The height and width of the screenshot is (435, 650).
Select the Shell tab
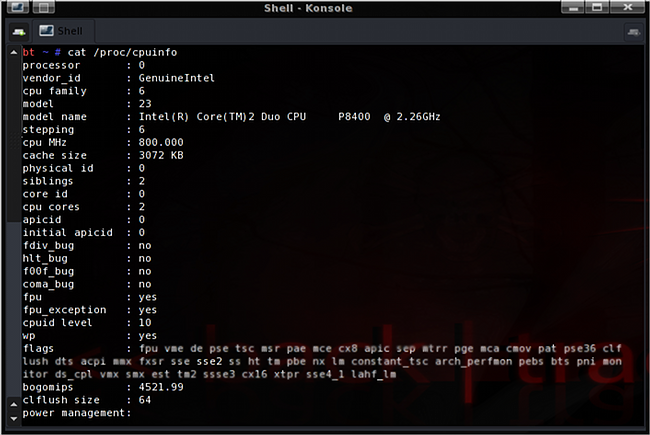[x=62, y=31]
